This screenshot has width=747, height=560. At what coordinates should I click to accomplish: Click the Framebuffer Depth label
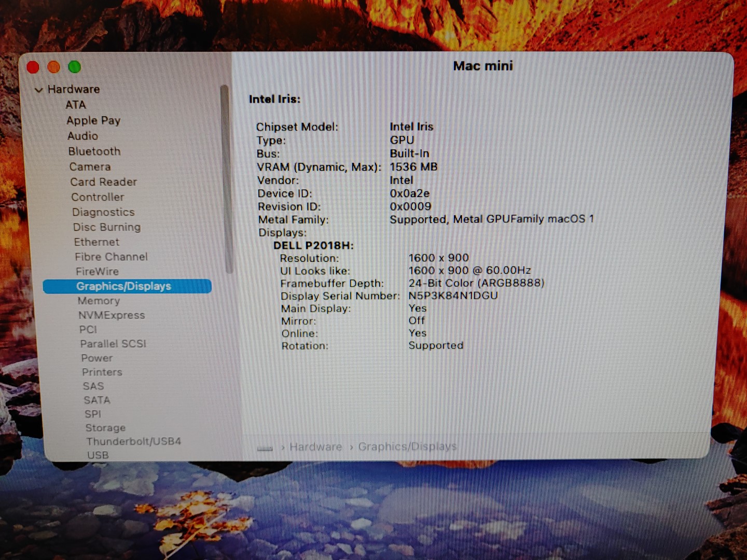(x=332, y=284)
